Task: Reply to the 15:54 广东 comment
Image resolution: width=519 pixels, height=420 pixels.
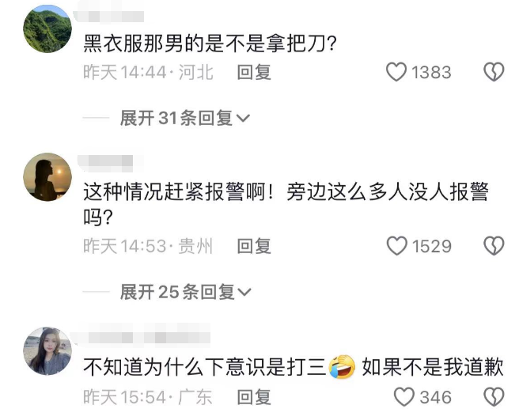Action: click(x=254, y=397)
